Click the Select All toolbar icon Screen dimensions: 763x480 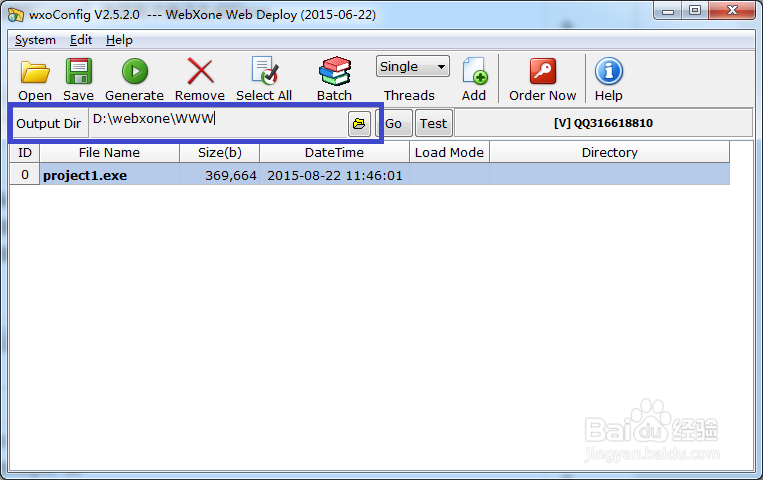coord(265,71)
